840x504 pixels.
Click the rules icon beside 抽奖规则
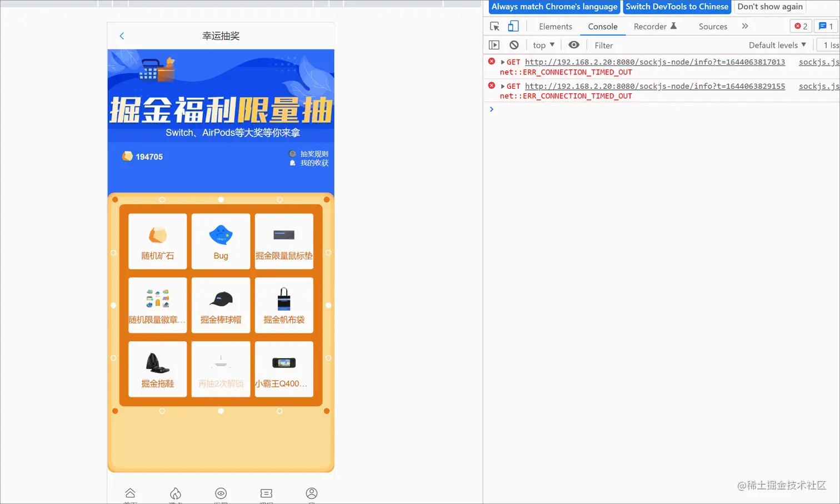click(x=293, y=154)
